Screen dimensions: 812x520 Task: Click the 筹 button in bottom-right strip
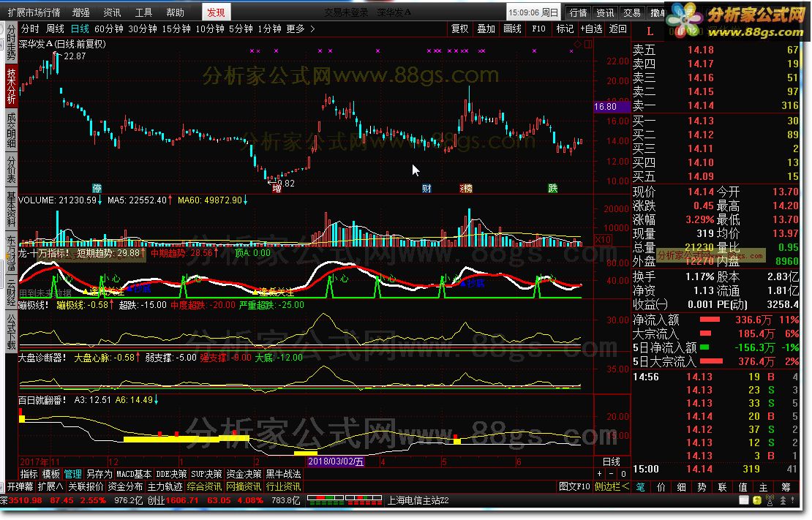click(786, 487)
